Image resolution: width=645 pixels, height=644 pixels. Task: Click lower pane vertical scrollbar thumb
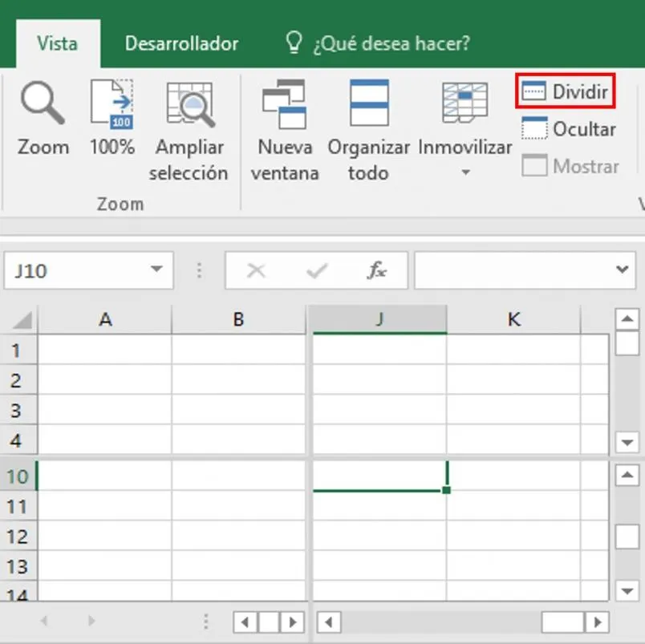[x=627, y=537]
